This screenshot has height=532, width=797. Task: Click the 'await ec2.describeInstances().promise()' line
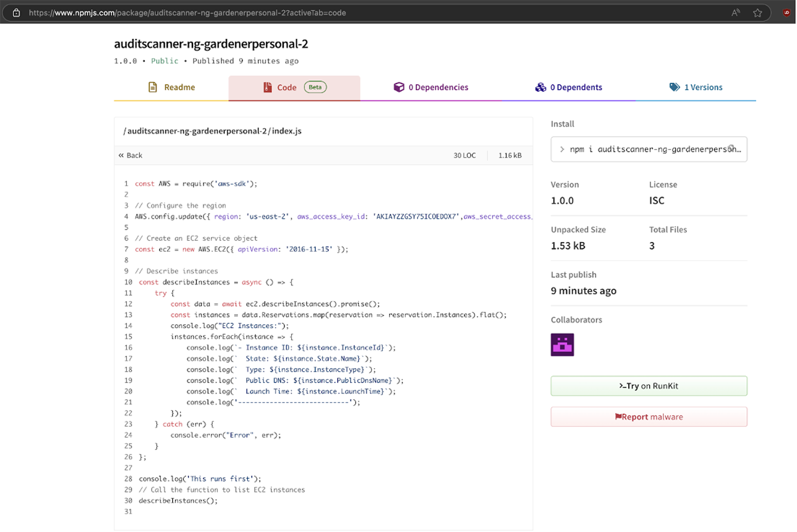coord(275,304)
